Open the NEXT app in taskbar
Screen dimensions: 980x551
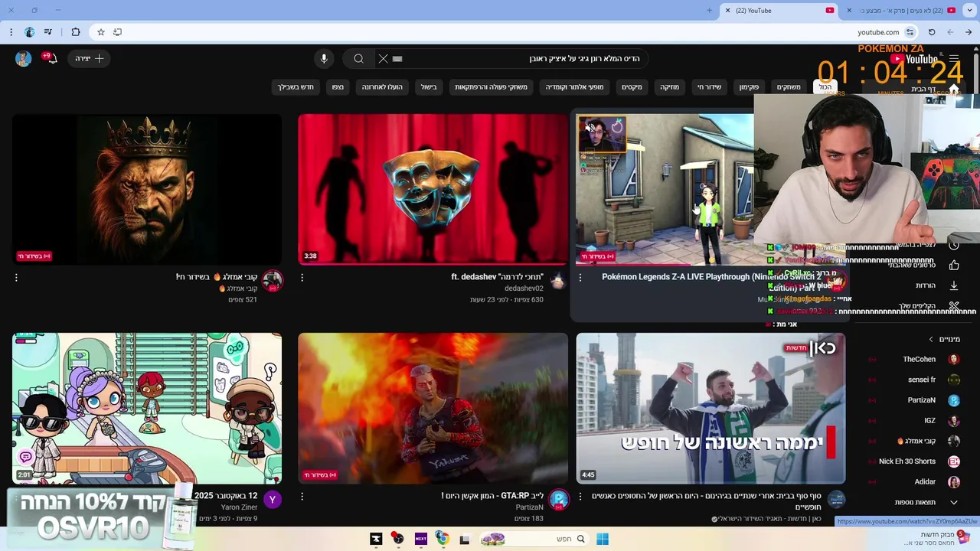point(420,539)
